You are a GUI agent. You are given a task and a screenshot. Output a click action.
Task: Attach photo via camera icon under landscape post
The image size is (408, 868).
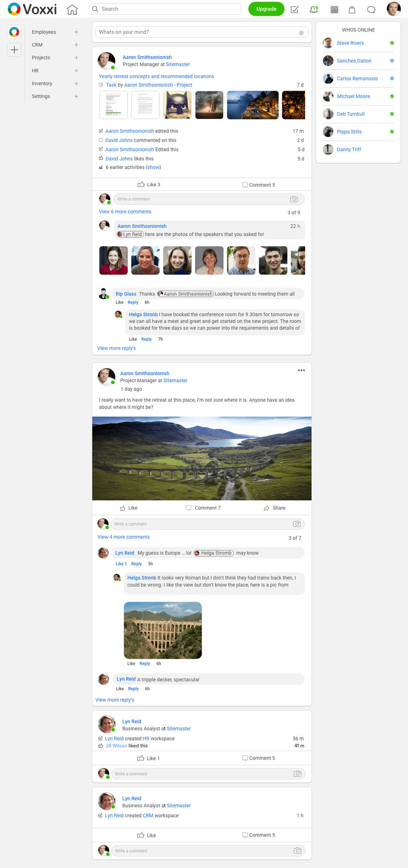point(297,524)
